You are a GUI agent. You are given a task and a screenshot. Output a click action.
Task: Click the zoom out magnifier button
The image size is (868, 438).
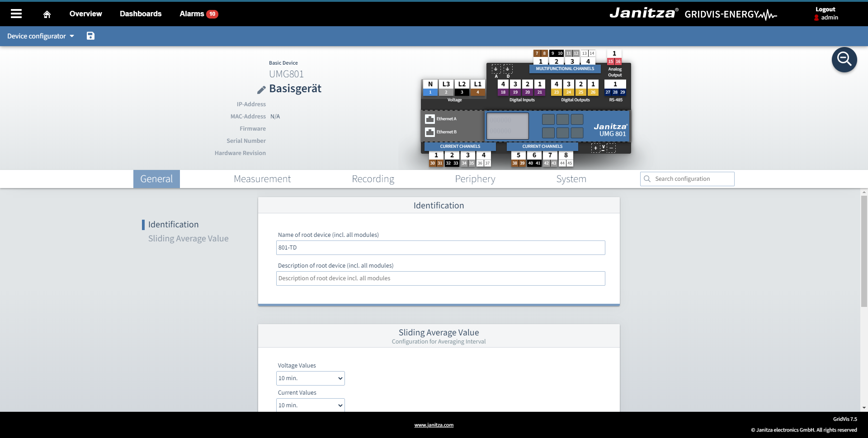coord(844,59)
